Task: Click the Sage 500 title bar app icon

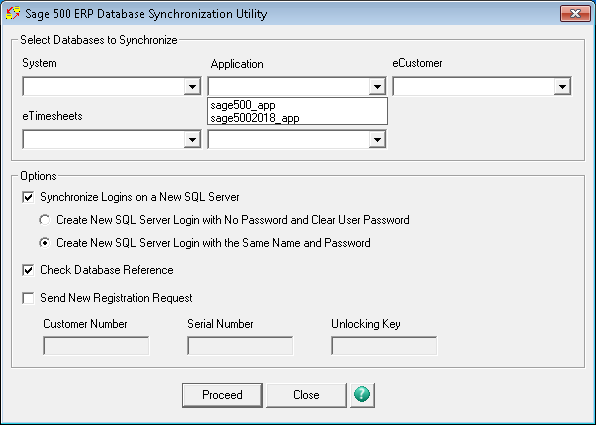Action: 13,13
